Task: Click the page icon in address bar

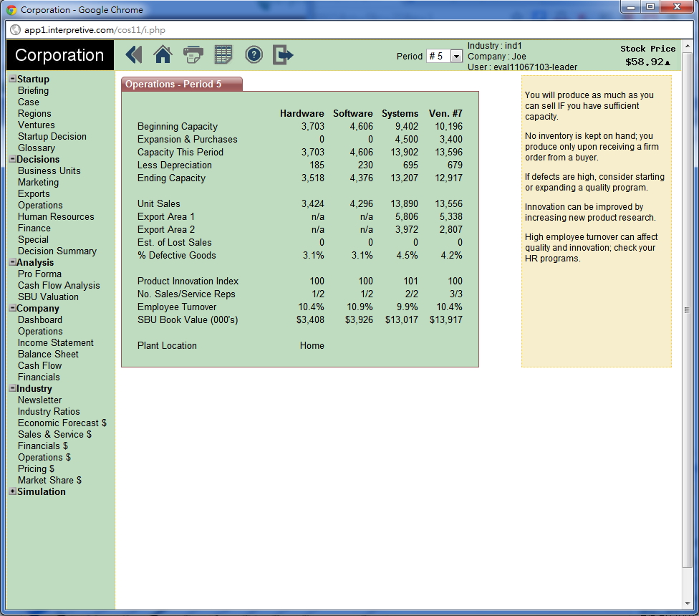Action: pos(15,30)
